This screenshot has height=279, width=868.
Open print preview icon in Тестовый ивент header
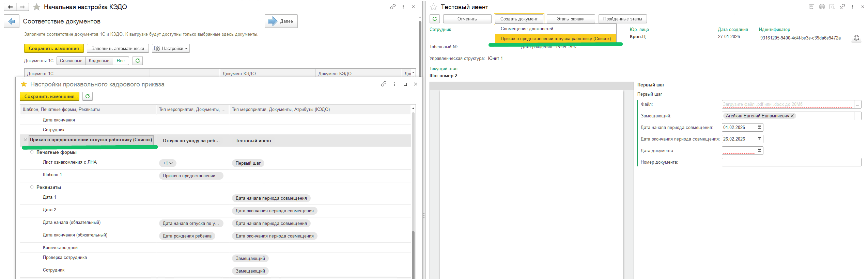coord(832,7)
